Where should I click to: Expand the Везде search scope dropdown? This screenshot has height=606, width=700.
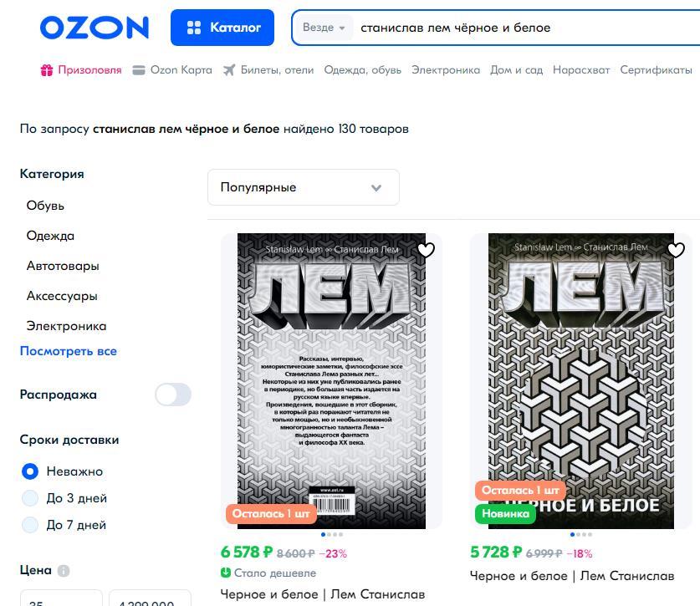pyautogui.click(x=324, y=28)
